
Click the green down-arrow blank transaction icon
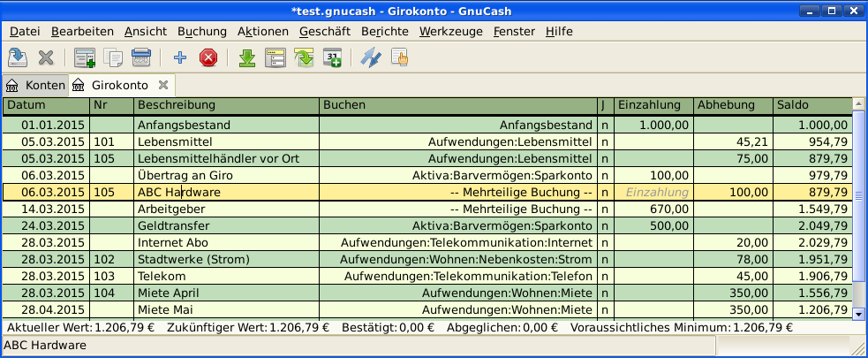pyautogui.click(x=247, y=58)
